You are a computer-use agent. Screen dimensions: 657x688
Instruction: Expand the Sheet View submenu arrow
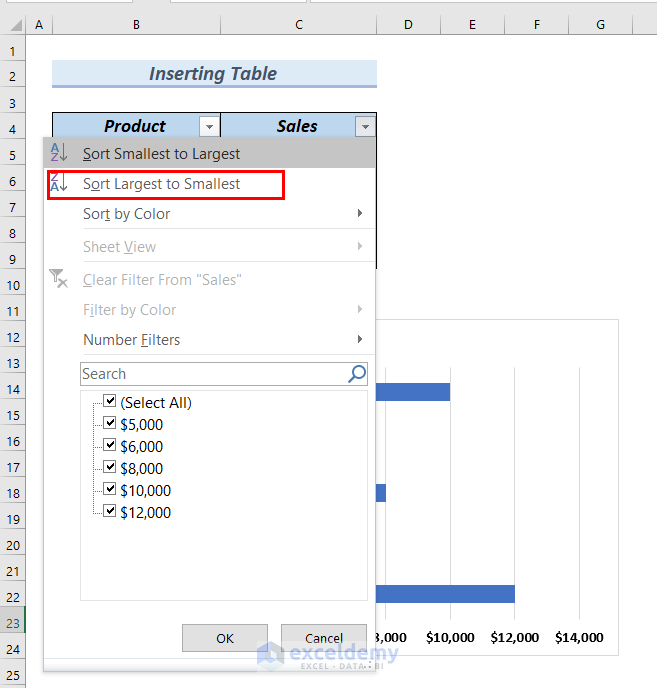point(360,246)
